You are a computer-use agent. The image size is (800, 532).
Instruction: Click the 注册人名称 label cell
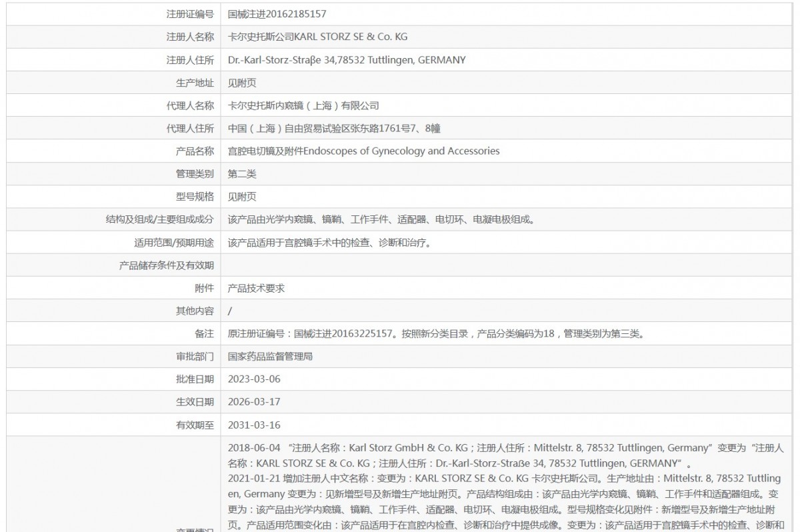114,37
